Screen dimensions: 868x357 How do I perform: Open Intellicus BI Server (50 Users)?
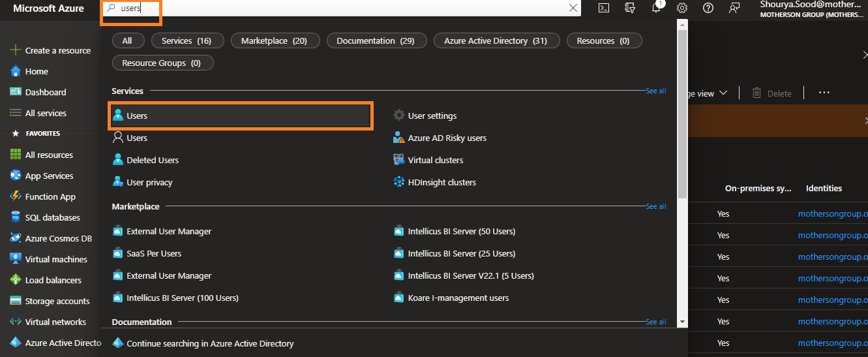[x=455, y=231]
